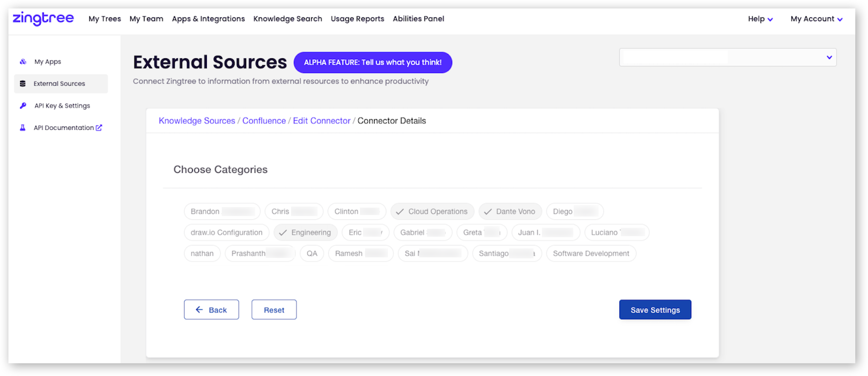868x376 pixels.
Task: Select the draw.io Configuration category
Action: point(227,232)
